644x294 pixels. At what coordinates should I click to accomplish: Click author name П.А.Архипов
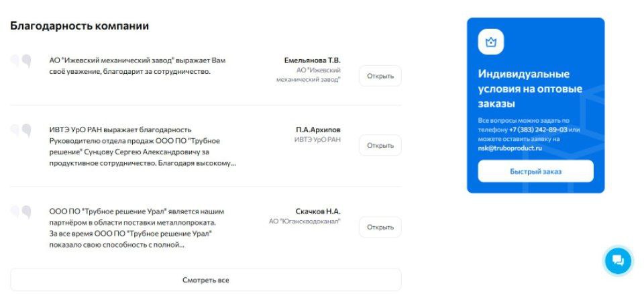point(318,130)
